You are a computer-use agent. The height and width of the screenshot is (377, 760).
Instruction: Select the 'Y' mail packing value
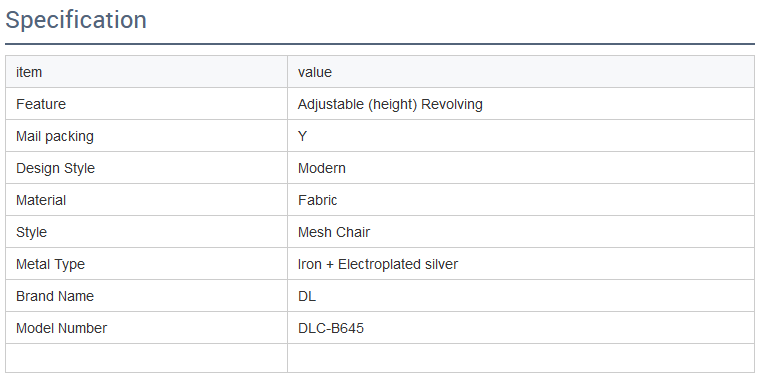[302, 136]
